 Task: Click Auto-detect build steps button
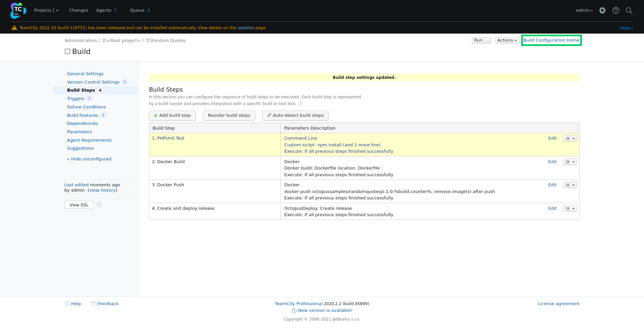296,115
